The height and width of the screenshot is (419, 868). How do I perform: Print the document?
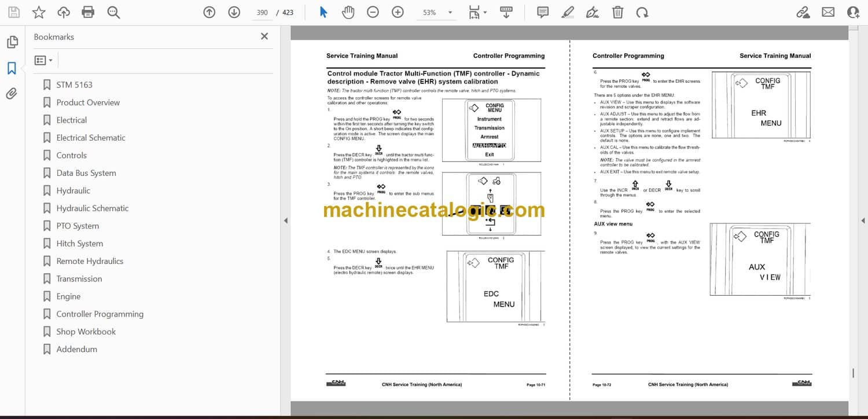point(88,12)
